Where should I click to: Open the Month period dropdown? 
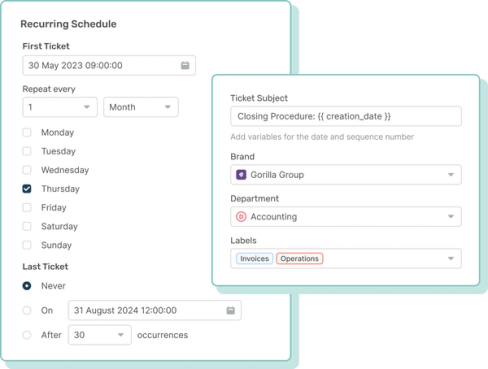coord(141,107)
